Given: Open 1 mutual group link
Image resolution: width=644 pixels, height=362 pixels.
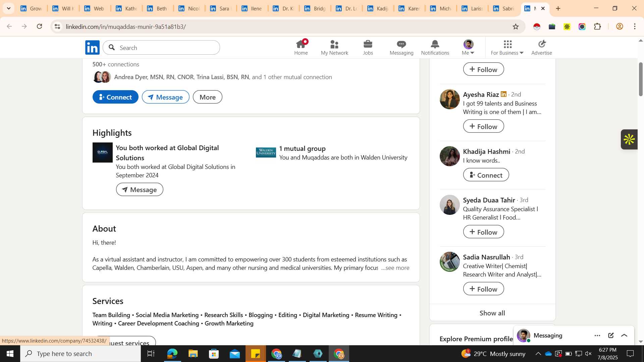Looking at the screenshot, I should [302, 148].
